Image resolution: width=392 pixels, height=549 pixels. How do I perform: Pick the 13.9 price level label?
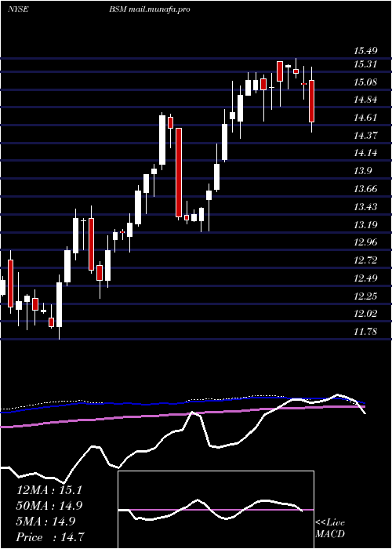(x=362, y=171)
